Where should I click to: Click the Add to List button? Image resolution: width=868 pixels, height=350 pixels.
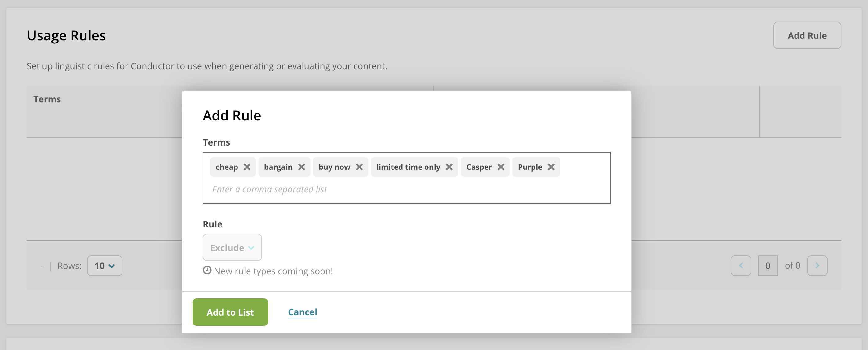(x=230, y=312)
